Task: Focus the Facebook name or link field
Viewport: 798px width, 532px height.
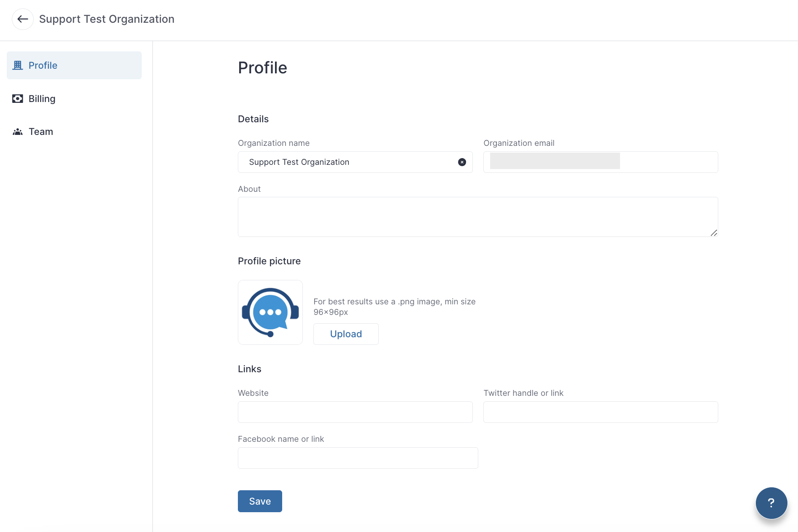Action: coord(358,458)
